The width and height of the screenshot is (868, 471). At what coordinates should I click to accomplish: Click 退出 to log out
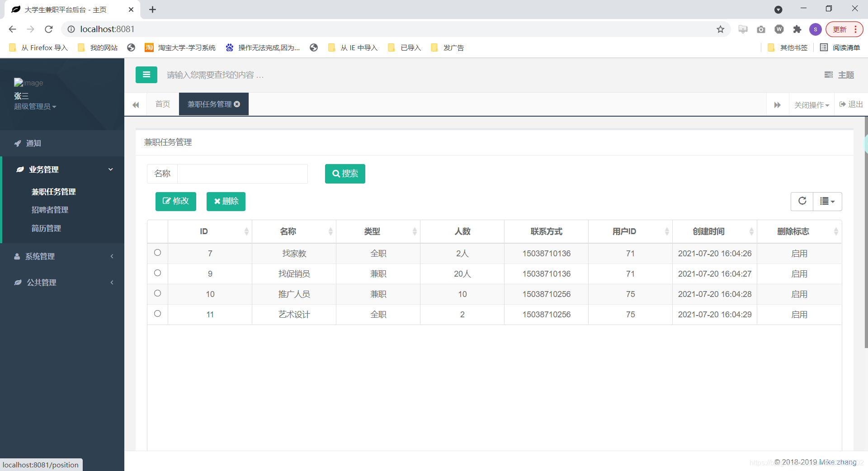(x=851, y=104)
